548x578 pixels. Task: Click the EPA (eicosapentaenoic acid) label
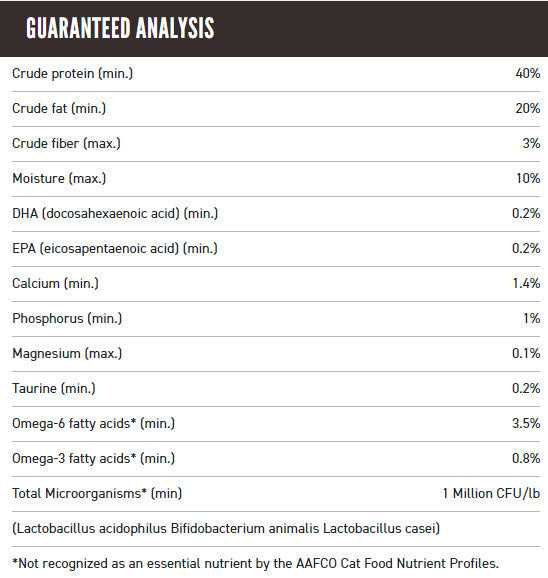pyautogui.click(x=115, y=249)
